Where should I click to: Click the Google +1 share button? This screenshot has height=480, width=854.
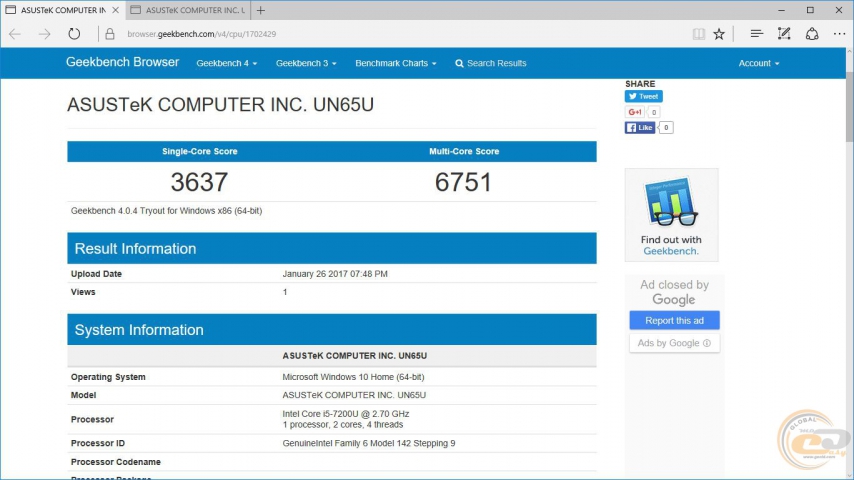tap(635, 112)
